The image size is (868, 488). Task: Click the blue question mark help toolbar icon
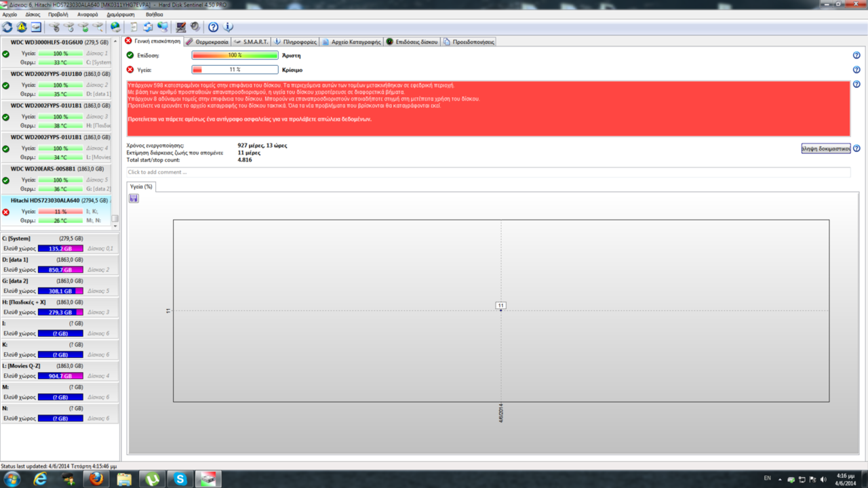pyautogui.click(x=214, y=27)
